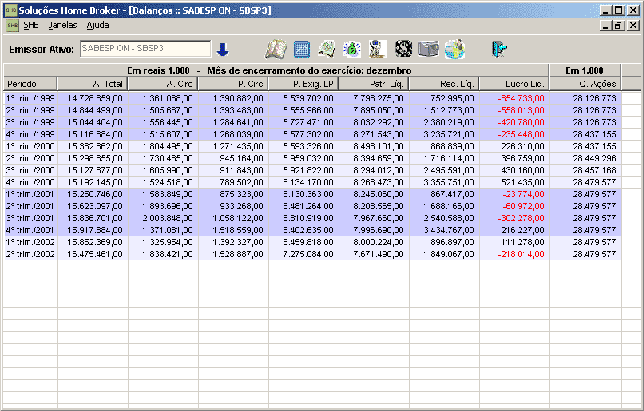644x411 pixels.
Task: Click the statue holding monitor icon
Action: pyautogui.click(x=377, y=49)
